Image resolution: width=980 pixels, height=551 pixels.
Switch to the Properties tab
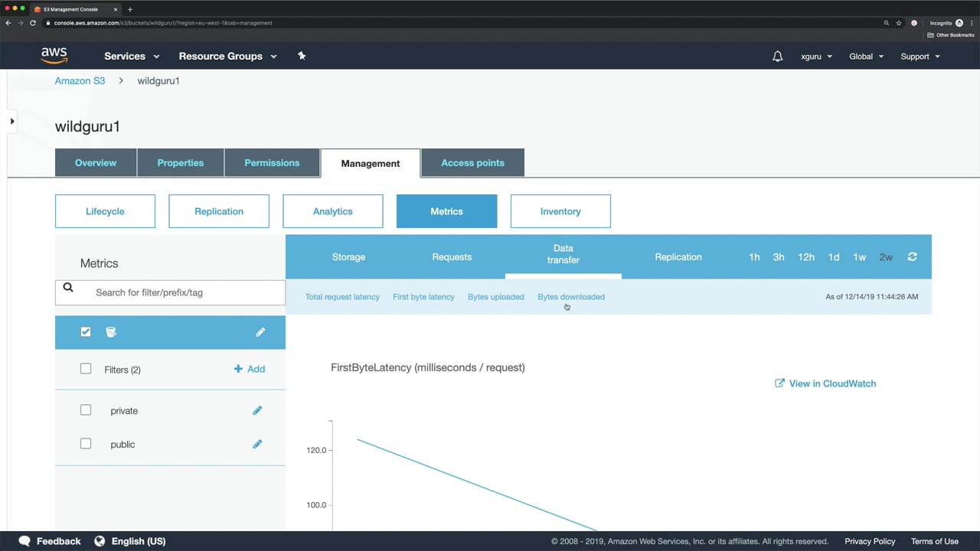pos(181,163)
